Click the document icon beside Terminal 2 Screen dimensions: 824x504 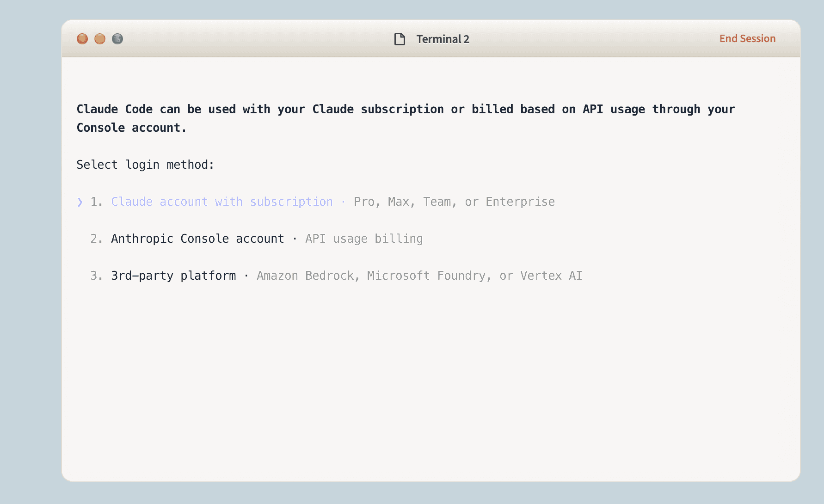(400, 39)
